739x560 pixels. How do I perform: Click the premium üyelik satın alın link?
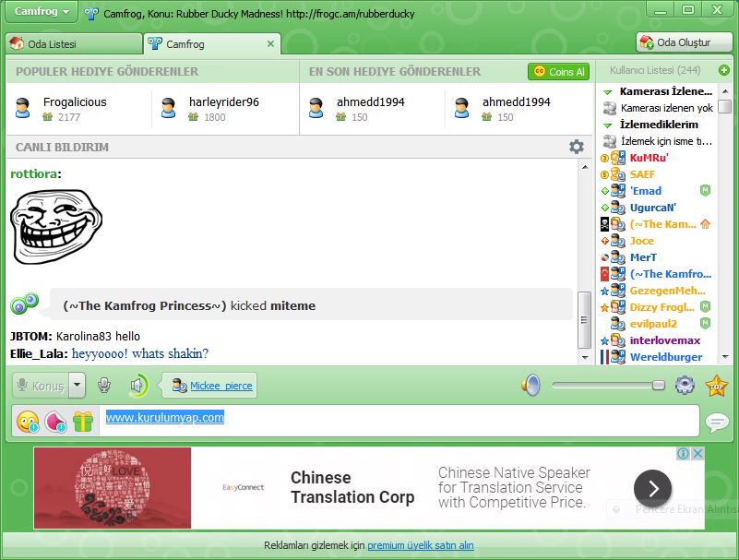(421, 545)
